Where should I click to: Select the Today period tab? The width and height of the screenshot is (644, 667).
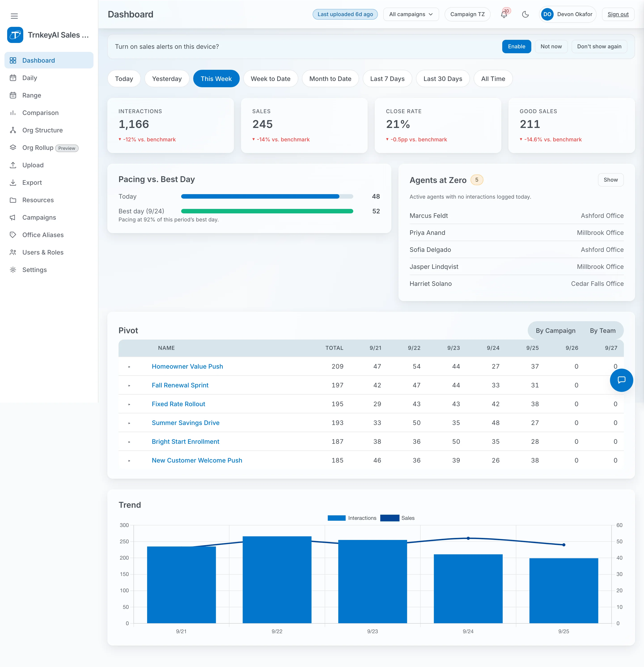[124, 79]
